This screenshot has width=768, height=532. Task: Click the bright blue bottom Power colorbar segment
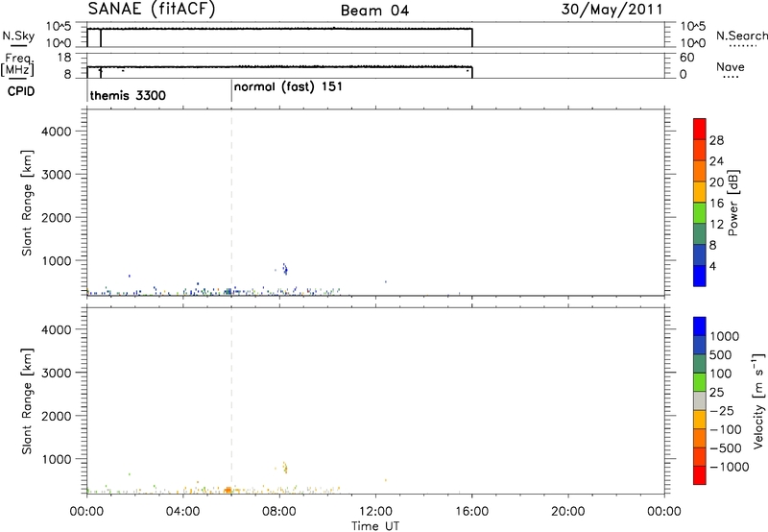(x=700, y=276)
